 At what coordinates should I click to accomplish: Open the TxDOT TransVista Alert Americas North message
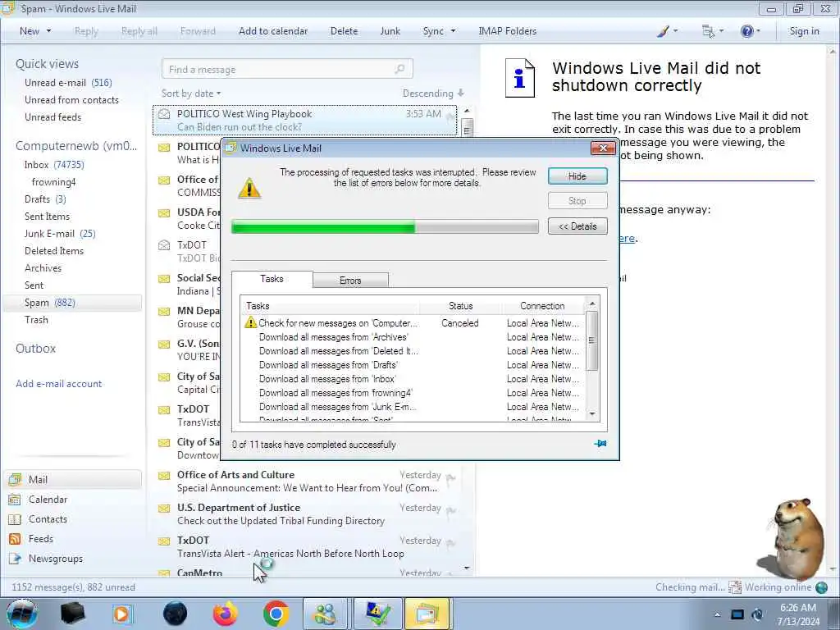(307, 547)
